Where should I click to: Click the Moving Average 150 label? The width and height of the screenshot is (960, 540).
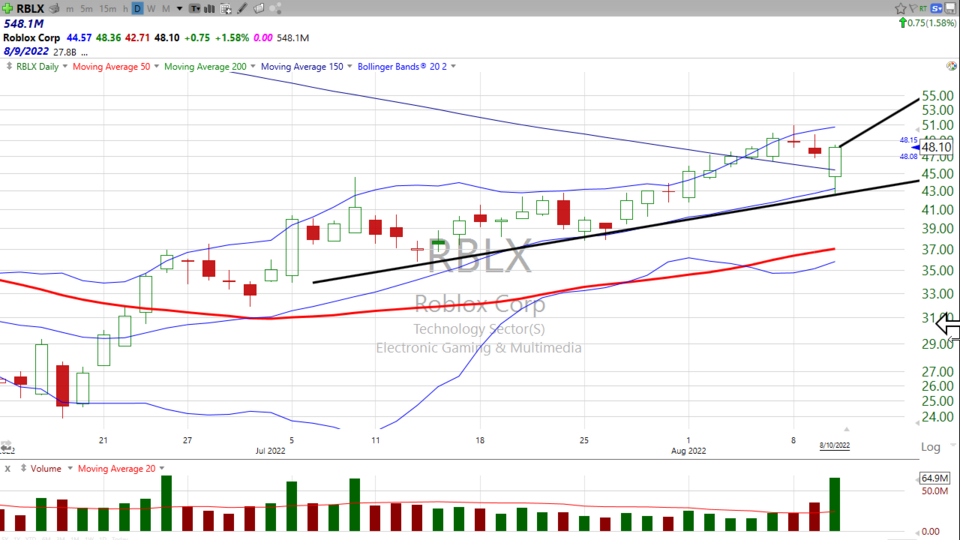coord(302,66)
